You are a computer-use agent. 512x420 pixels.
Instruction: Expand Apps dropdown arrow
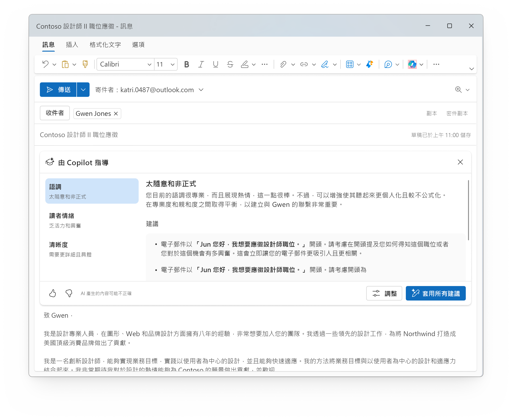point(359,65)
